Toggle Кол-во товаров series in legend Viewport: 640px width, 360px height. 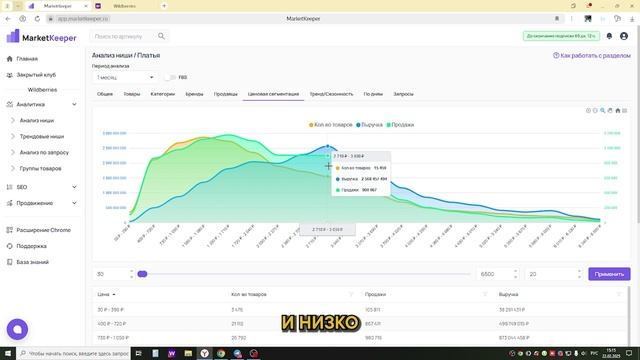(331, 125)
